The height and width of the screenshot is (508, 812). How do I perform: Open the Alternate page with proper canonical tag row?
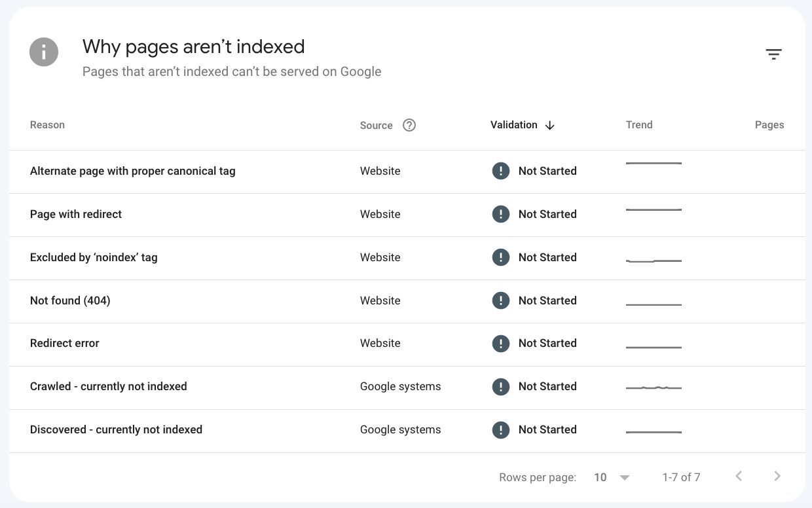[133, 172]
